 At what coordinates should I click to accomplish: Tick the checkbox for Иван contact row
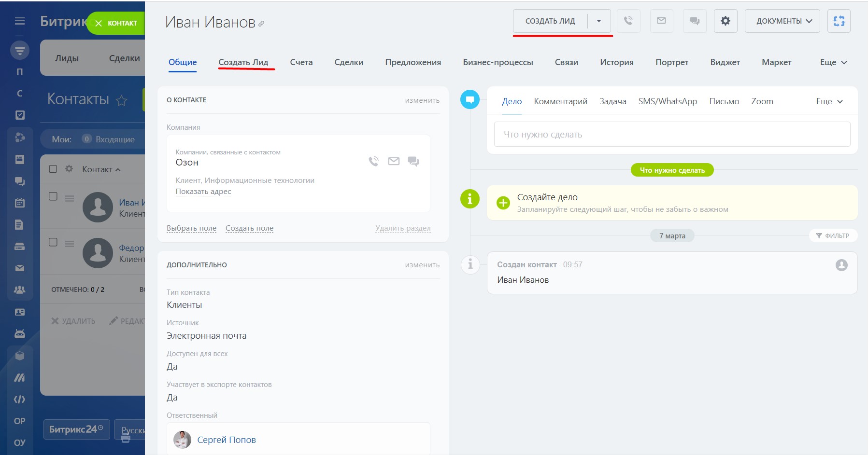point(53,196)
